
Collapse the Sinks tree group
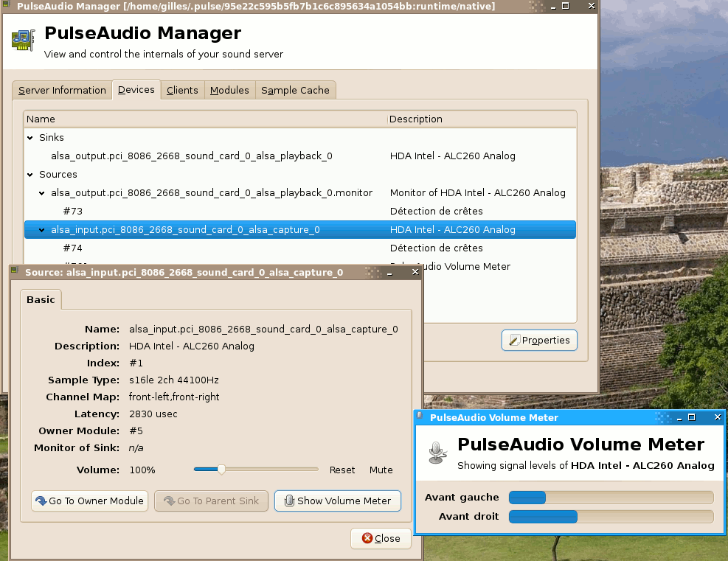coord(30,138)
